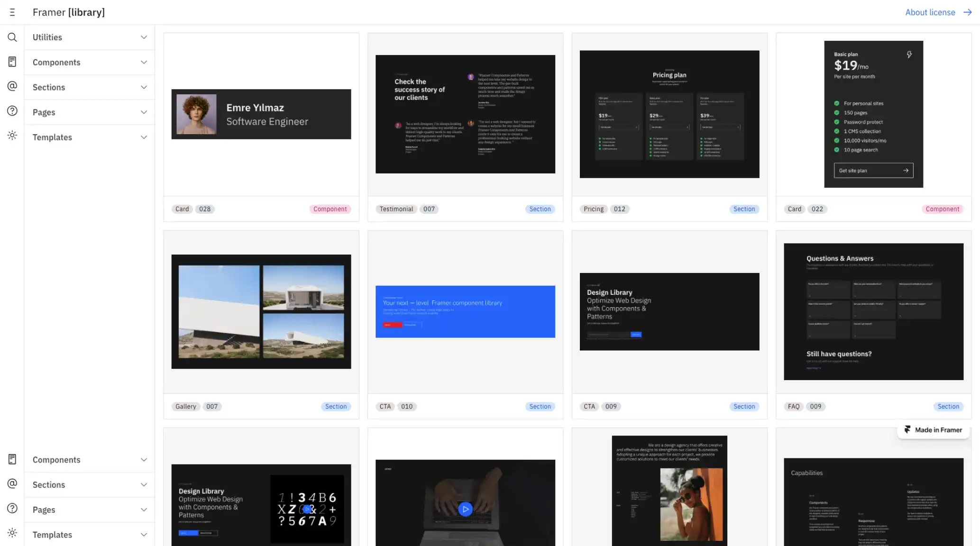Click the @ icon beside lower Sections row

point(12,484)
